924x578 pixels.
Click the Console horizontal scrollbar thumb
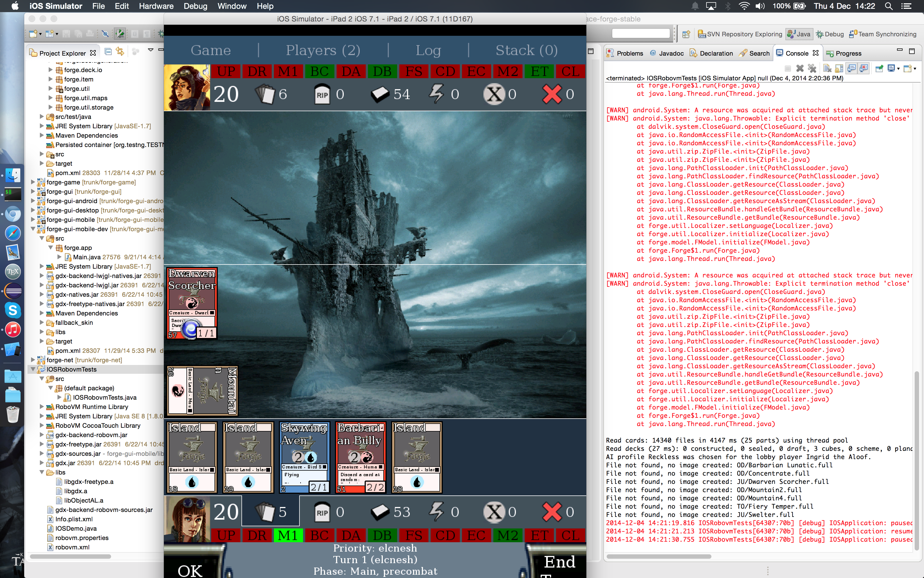tap(659, 556)
